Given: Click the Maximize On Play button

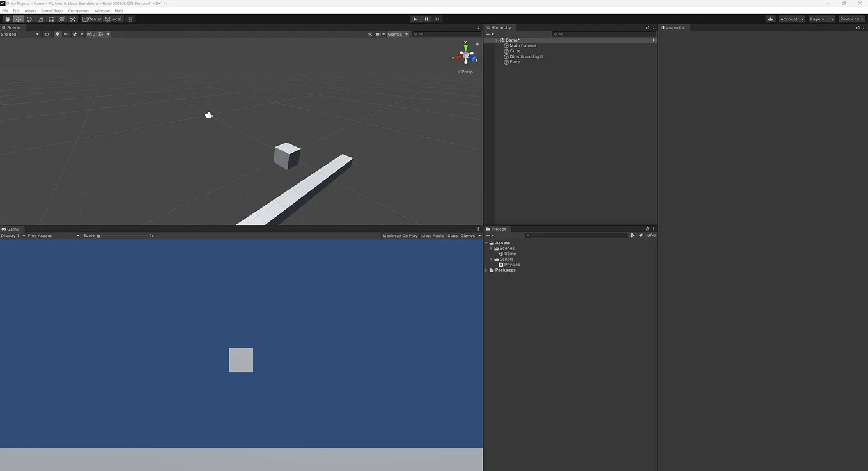Looking at the screenshot, I should pos(399,235).
